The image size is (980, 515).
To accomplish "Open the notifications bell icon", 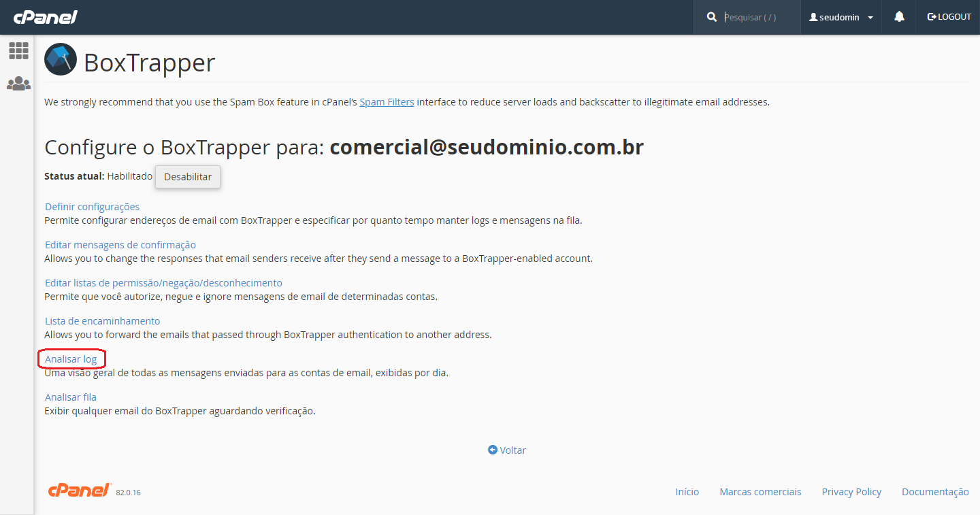I will (x=899, y=17).
